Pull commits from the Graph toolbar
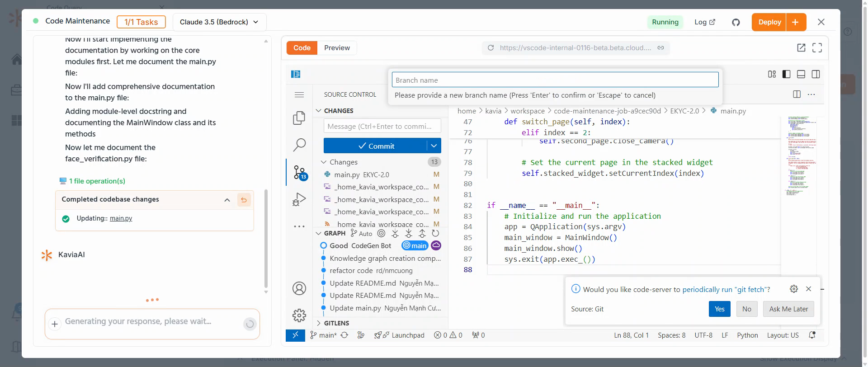This screenshot has width=868, height=367. pyautogui.click(x=409, y=233)
